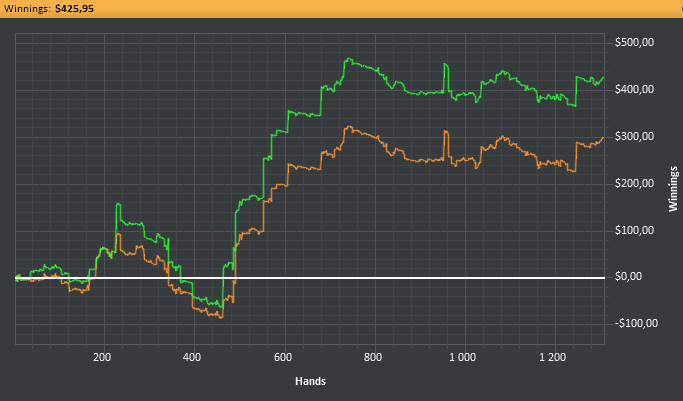
Task: Click the $200,00 y-axis label
Action: (634, 184)
